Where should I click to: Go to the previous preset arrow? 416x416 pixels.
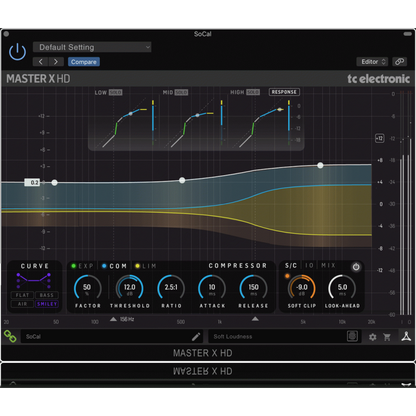(41, 62)
